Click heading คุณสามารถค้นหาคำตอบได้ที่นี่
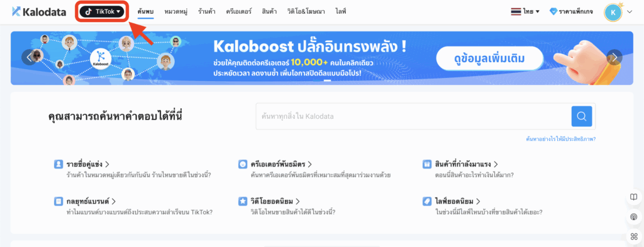 click(115, 116)
